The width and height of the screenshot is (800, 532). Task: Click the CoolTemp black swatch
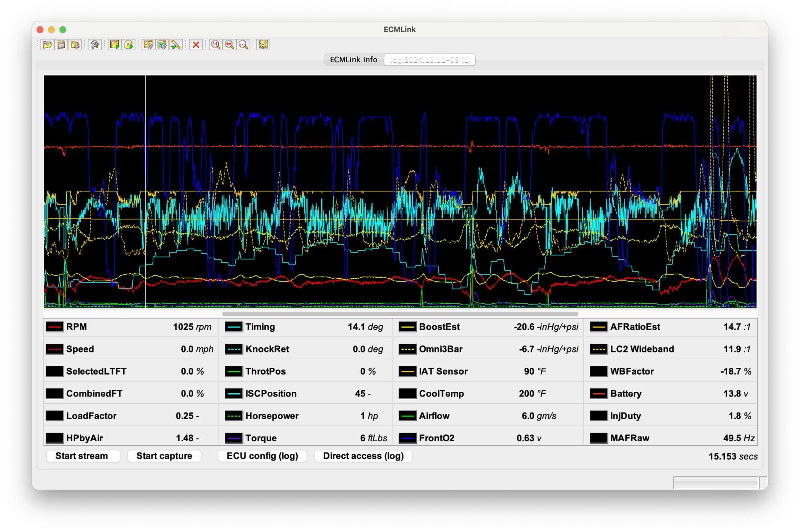pyautogui.click(x=408, y=394)
